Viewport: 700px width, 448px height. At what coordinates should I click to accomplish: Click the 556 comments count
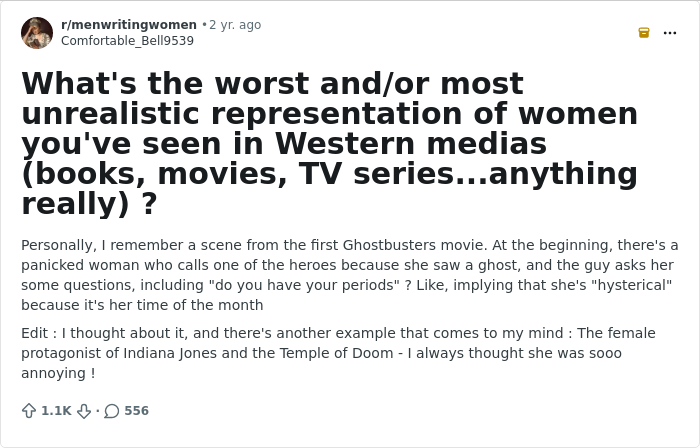[x=136, y=411]
